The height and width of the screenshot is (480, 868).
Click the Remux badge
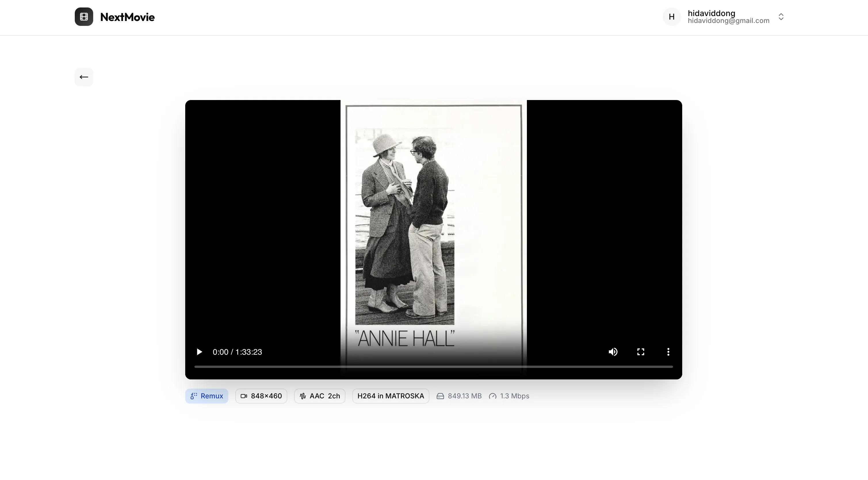coord(207,396)
